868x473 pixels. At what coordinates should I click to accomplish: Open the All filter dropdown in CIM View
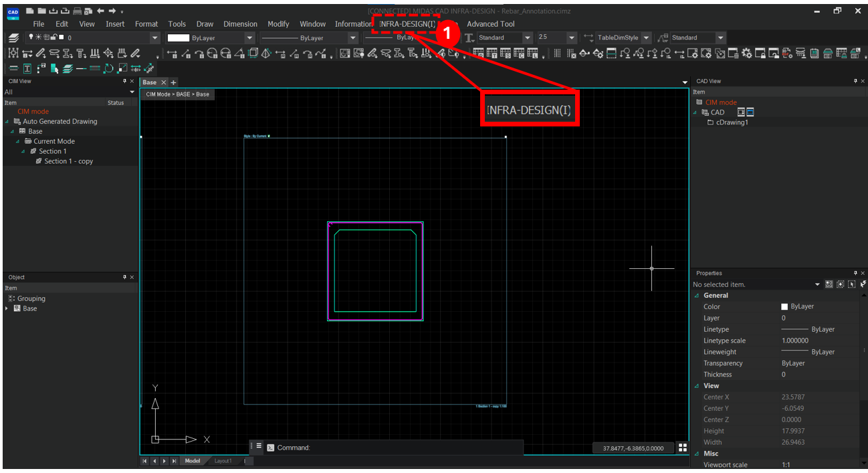pos(132,92)
